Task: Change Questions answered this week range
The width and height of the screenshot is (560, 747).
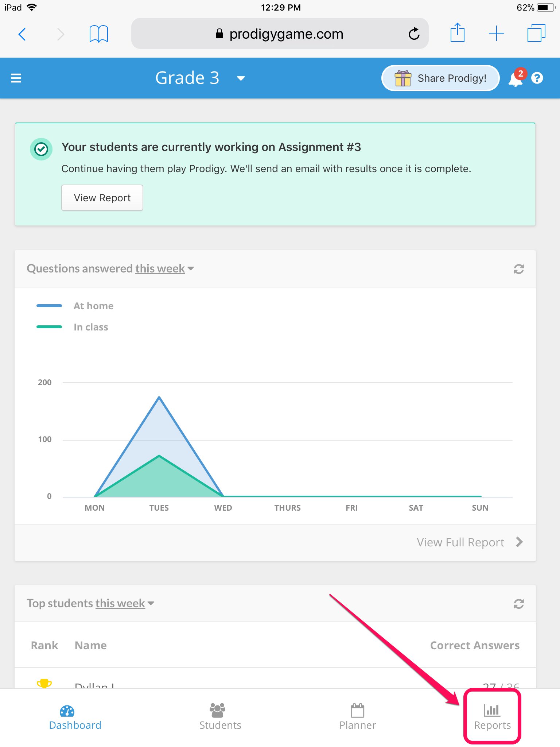Action: pos(164,269)
